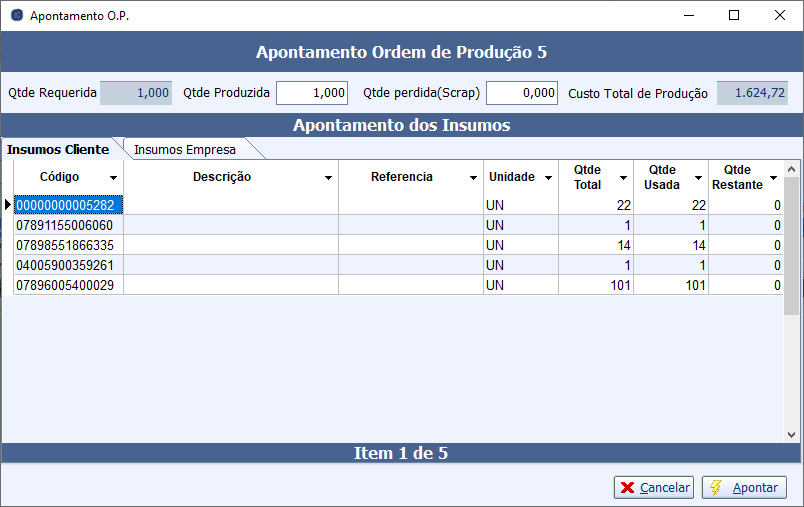Select row with code 07896005400029

click(x=65, y=285)
